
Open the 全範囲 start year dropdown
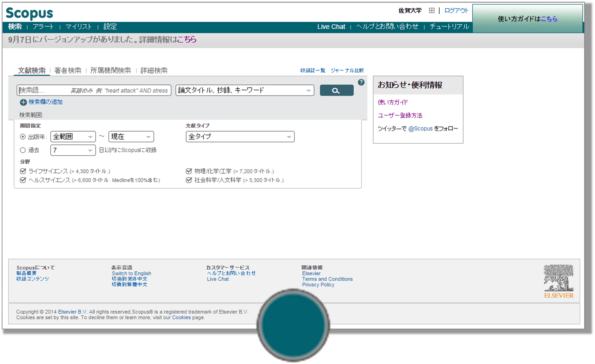point(73,137)
